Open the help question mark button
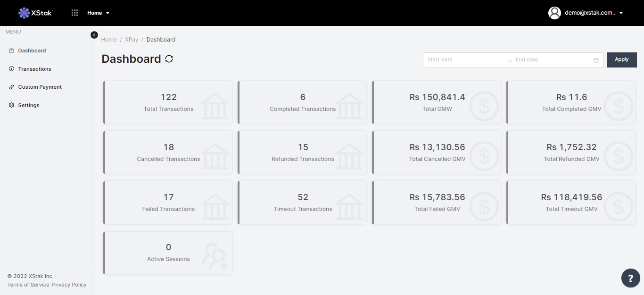Image resolution: width=644 pixels, height=295 pixels. click(x=630, y=278)
